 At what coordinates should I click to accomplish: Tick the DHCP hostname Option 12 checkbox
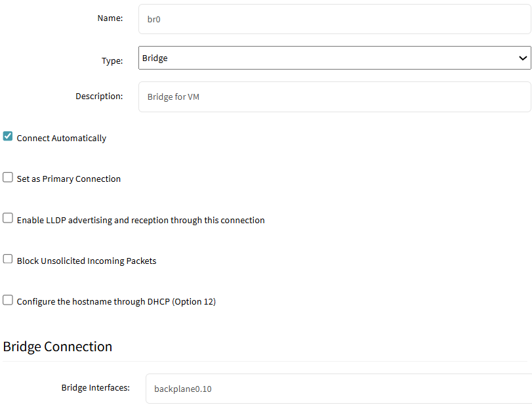click(8, 300)
